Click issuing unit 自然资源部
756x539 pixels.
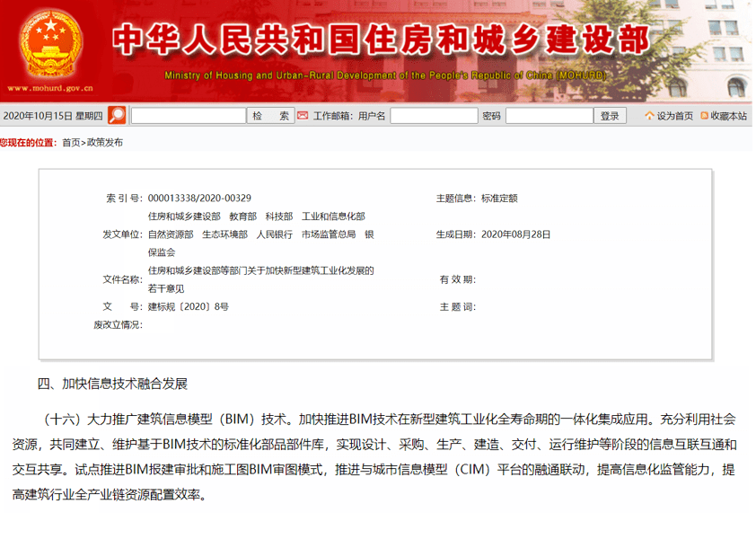pos(171,234)
